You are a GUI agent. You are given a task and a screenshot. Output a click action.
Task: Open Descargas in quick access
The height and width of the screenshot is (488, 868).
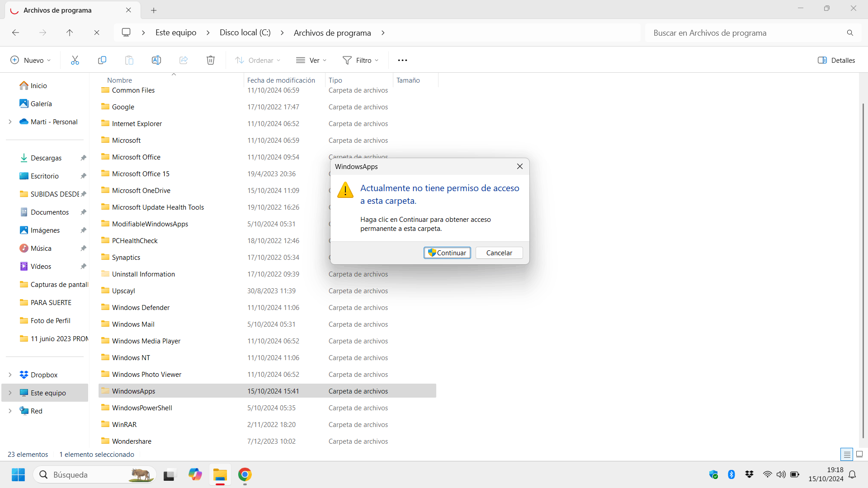(46, 158)
